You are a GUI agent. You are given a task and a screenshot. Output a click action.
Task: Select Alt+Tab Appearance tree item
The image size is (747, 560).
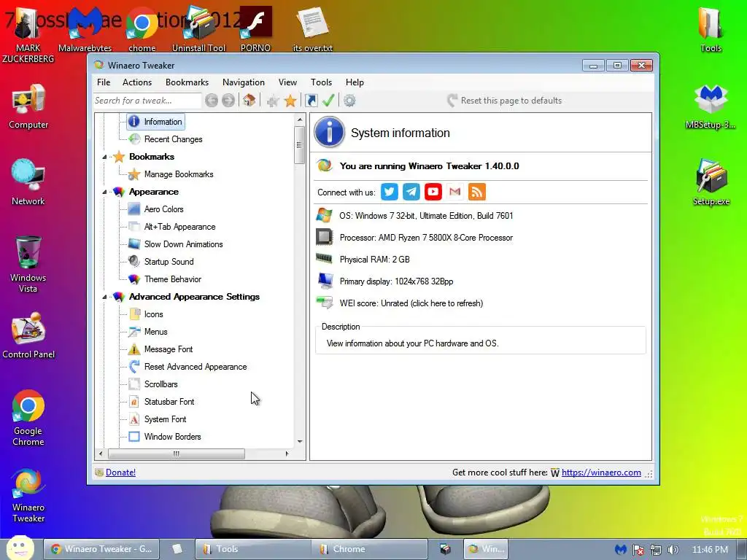(179, 227)
